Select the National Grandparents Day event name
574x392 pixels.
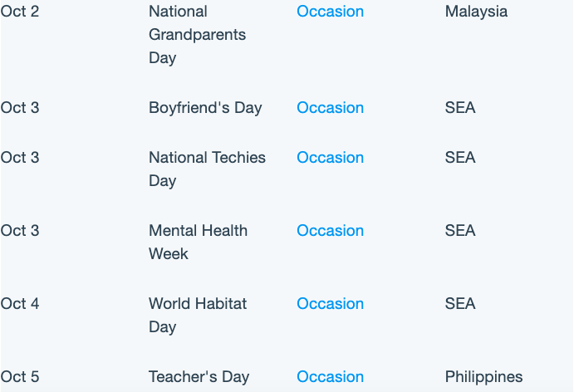(198, 34)
